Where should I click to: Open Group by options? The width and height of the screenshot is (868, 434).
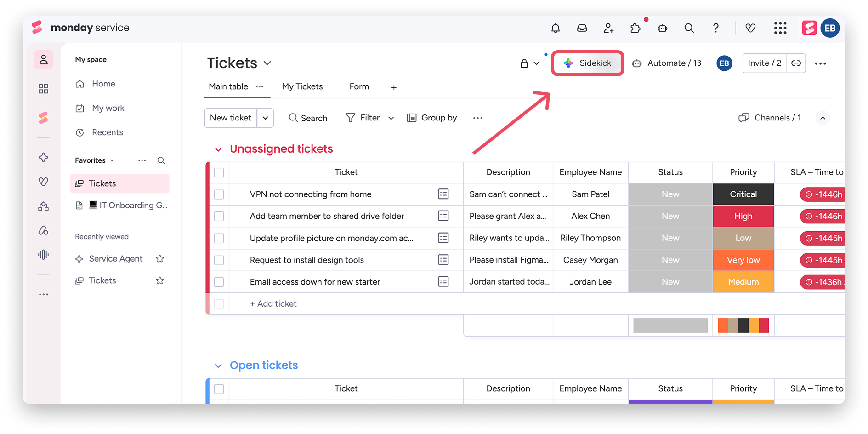click(432, 118)
